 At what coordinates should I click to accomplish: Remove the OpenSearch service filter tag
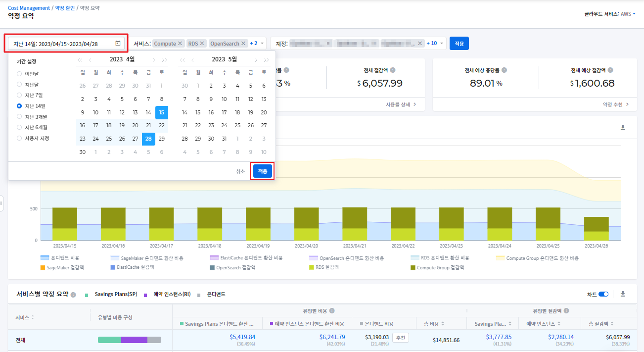click(x=243, y=44)
